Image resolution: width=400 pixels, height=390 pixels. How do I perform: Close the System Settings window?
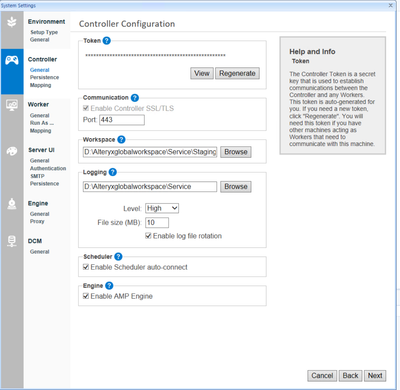391,5
